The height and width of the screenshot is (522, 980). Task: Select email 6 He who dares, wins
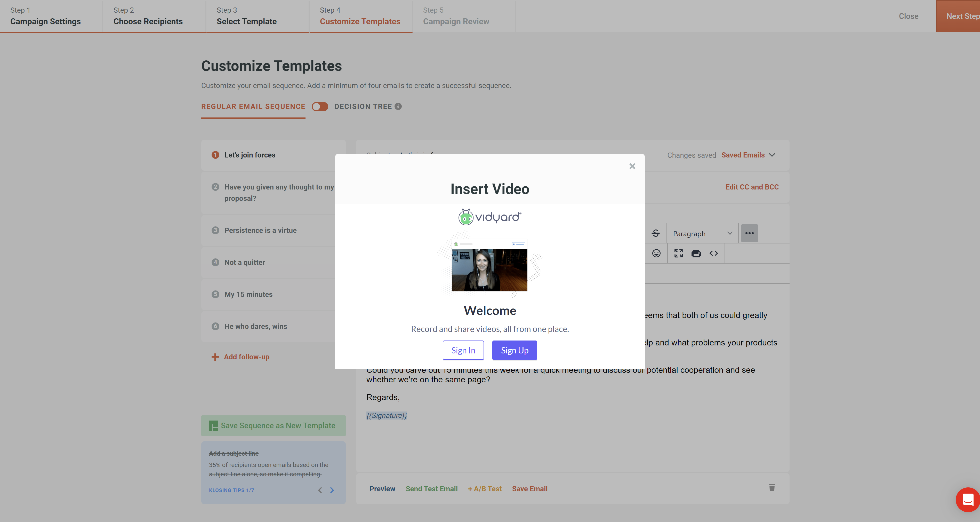(268, 326)
